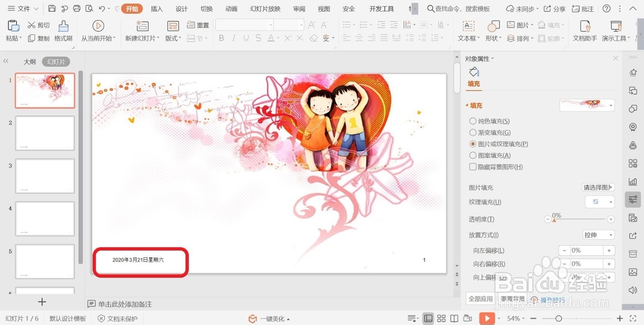The image size is (644, 325).
Task: Check Hide background graphics (隐藏背景图形)
Action: (496, 167)
